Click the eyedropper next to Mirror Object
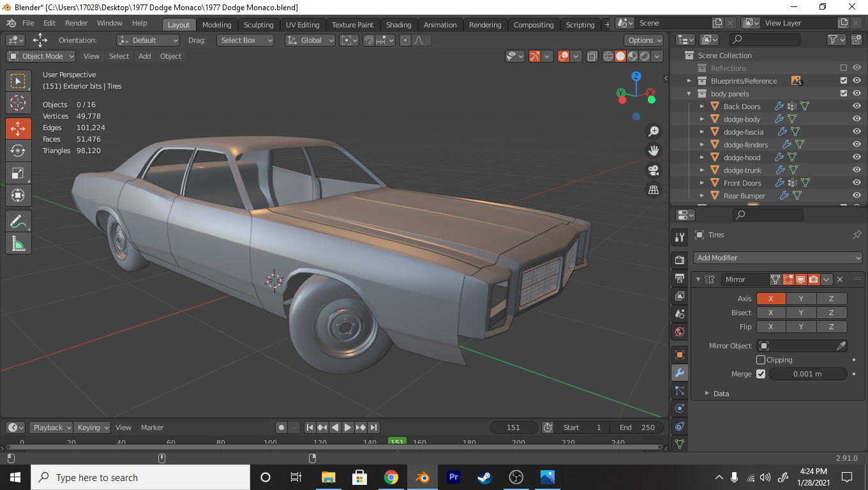868x490 pixels. tap(841, 346)
